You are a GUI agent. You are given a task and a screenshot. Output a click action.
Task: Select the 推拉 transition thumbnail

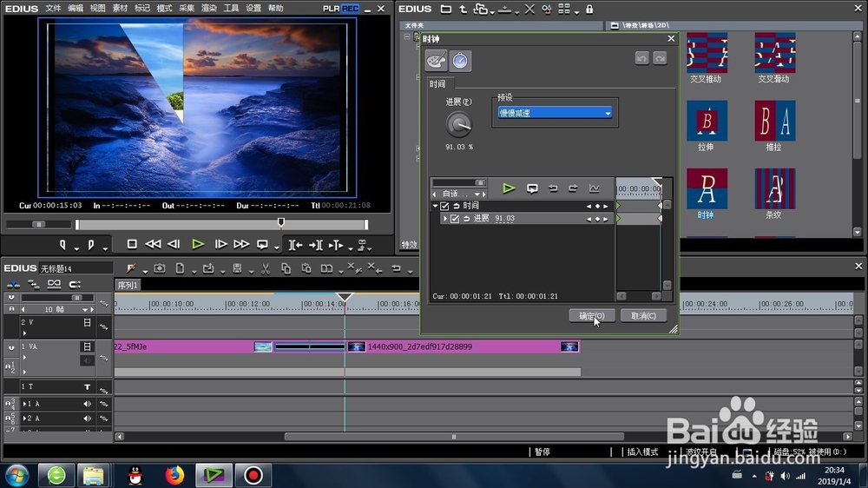774,121
